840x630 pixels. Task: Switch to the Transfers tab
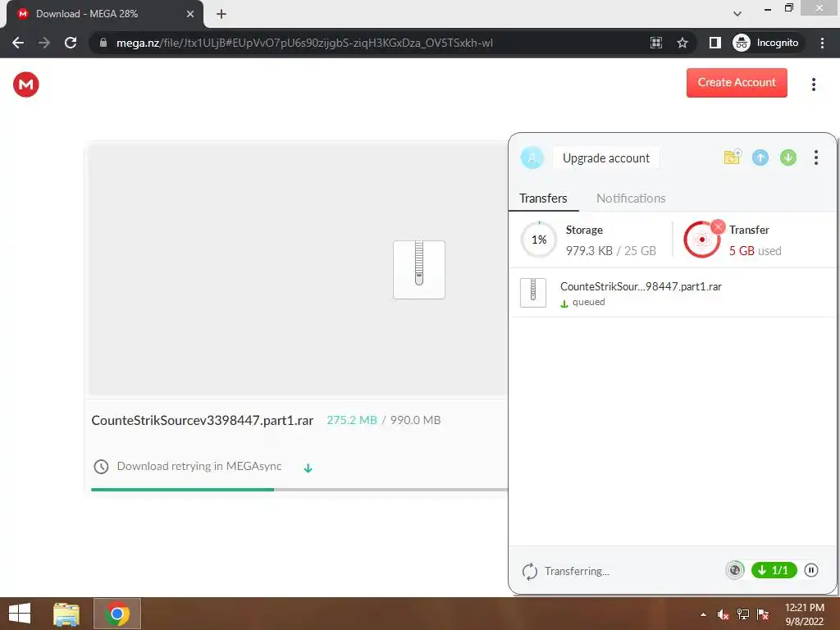click(x=543, y=199)
